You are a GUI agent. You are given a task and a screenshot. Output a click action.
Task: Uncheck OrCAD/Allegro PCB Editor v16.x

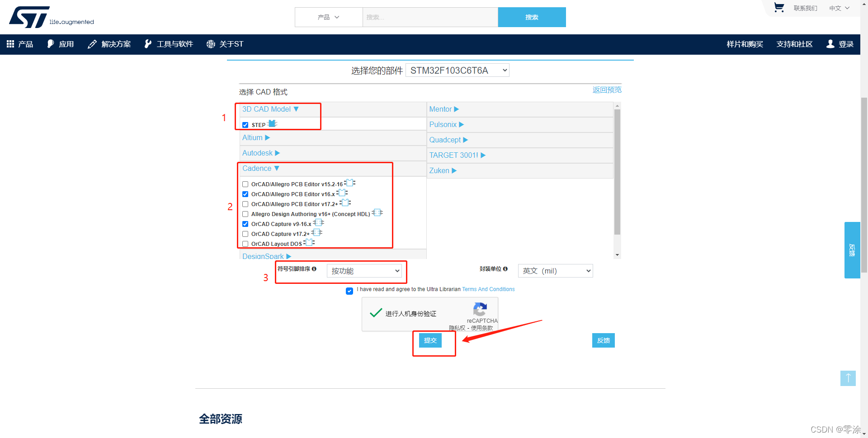[x=245, y=194]
